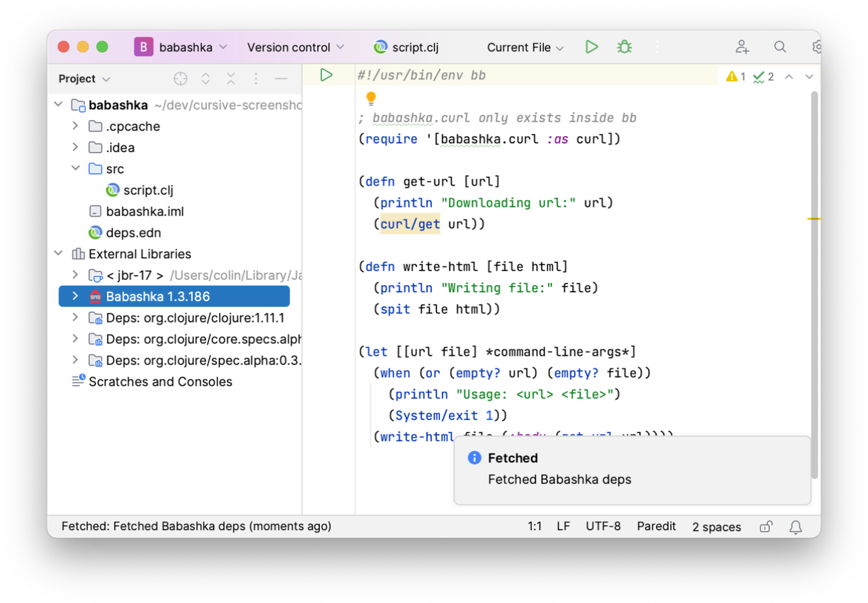
Task: Open the Current File run configuration dropdown
Action: [x=525, y=47]
